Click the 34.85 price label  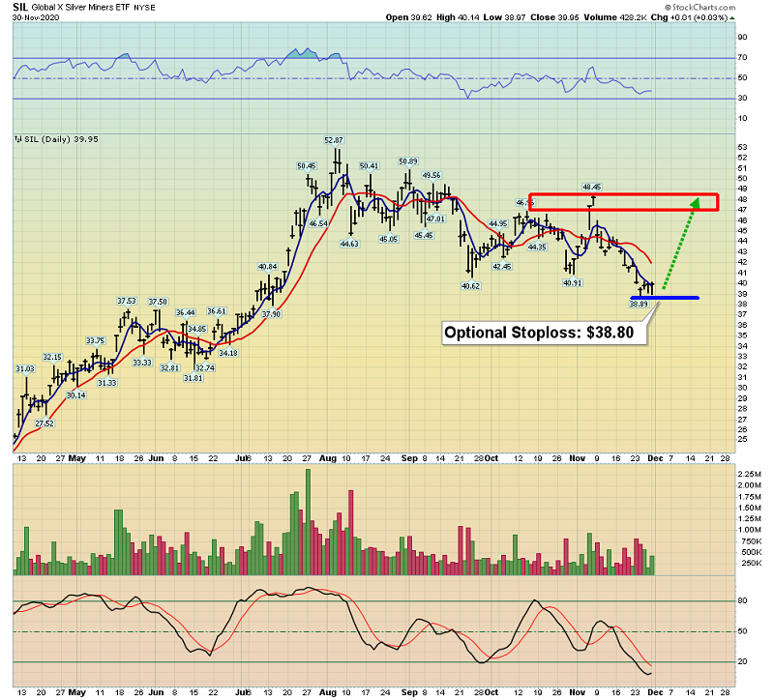[x=197, y=329]
